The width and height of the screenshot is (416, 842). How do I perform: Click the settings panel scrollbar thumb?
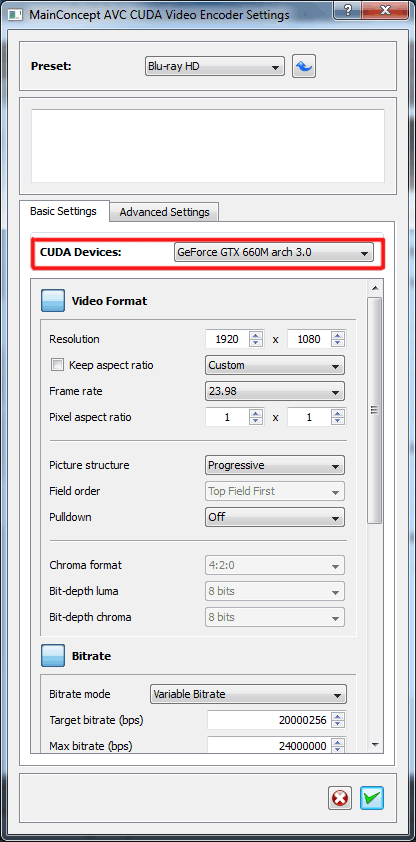click(x=375, y=410)
